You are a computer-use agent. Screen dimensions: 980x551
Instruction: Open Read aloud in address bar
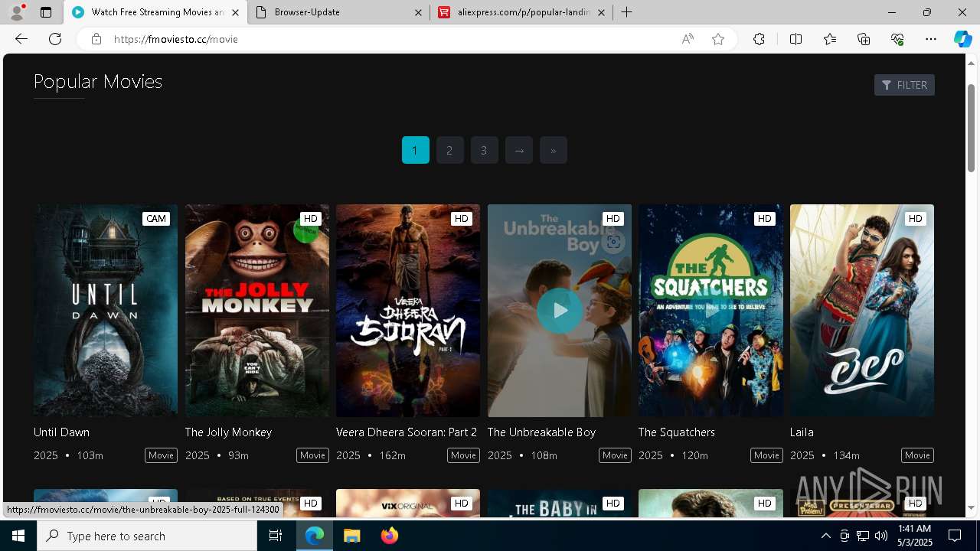pyautogui.click(x=688, y=39)
